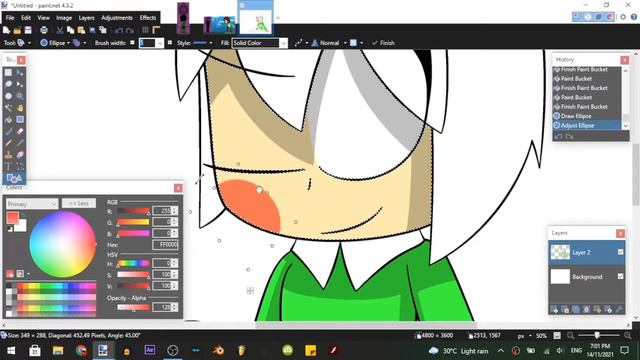The image size is (640, 360).
Task: Select the Ellipse Select tool
Action: (x=9, y=96)
